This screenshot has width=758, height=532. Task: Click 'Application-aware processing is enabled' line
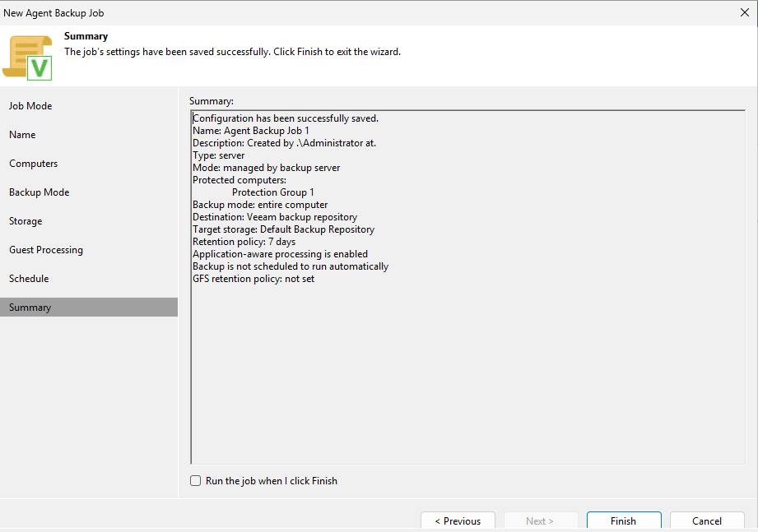pos(281,254)
